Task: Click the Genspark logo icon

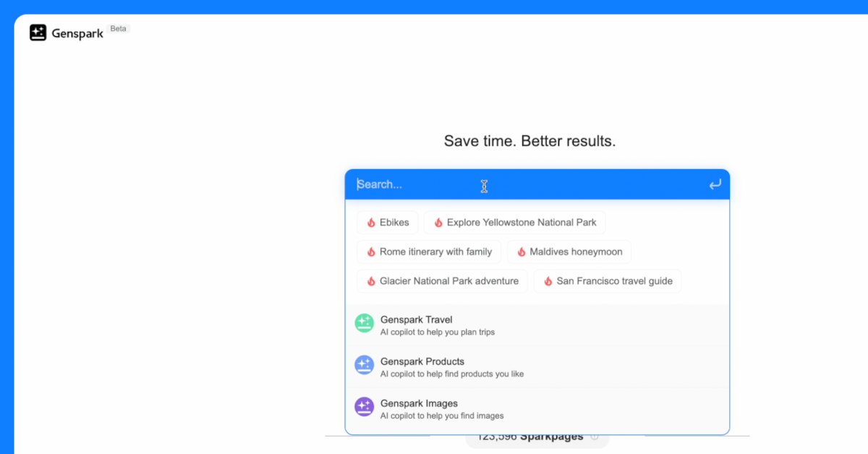Action: tap(38, 33)
